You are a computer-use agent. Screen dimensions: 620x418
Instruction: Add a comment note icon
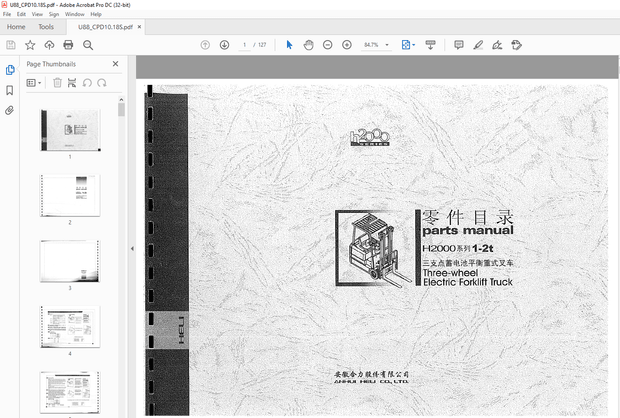pyautogui.click(x=459, y=45)
